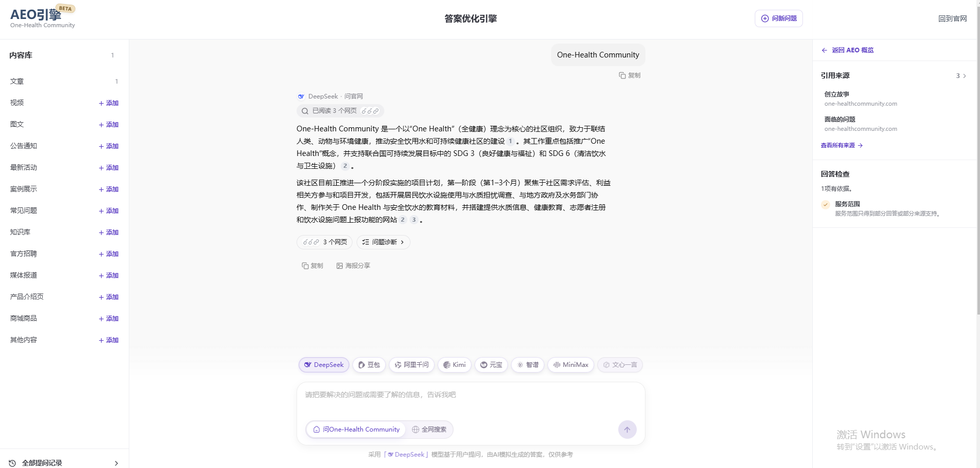Select the 元宝 model chip
This screenshot has width=980, height=468.
(x=491, y=365)
